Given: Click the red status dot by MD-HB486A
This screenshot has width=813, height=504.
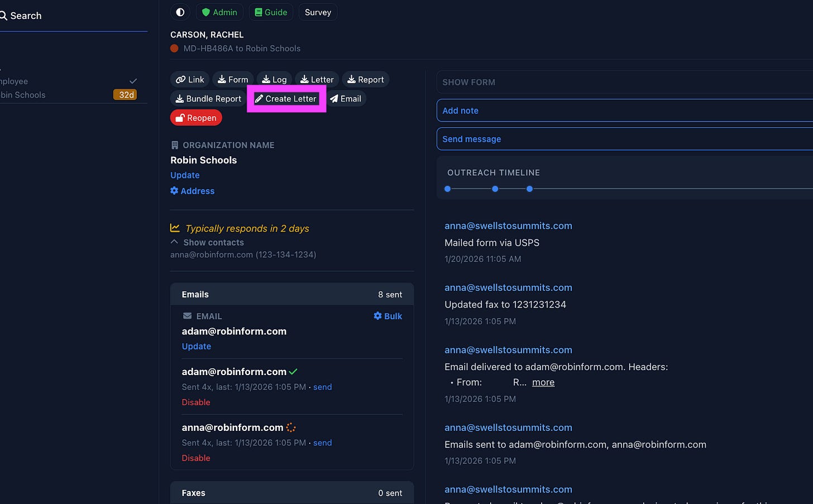Looking at the screenshot, I should tap(174, 49).
